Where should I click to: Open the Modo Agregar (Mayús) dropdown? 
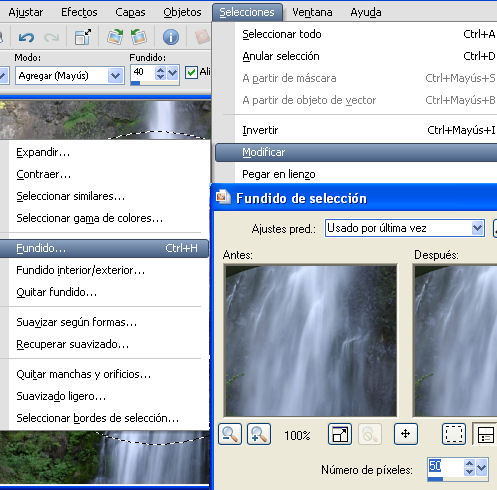tap(115, 76)
